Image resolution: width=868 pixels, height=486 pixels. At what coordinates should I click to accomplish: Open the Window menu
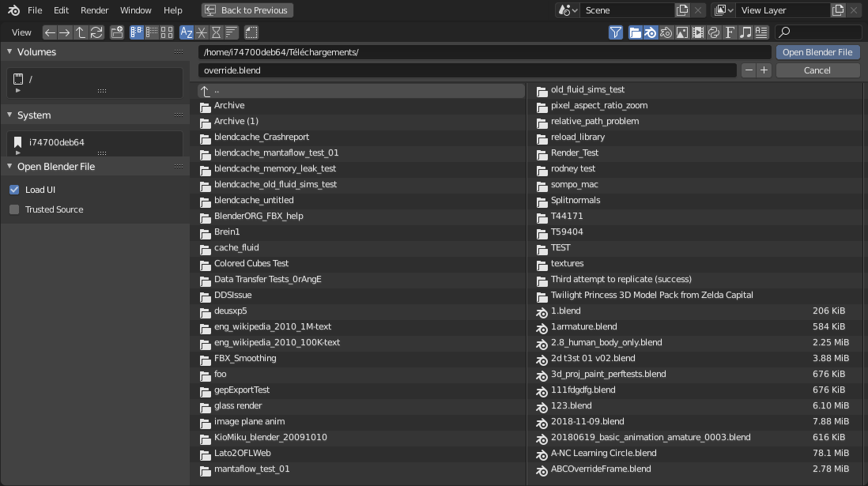click(136, 10)
